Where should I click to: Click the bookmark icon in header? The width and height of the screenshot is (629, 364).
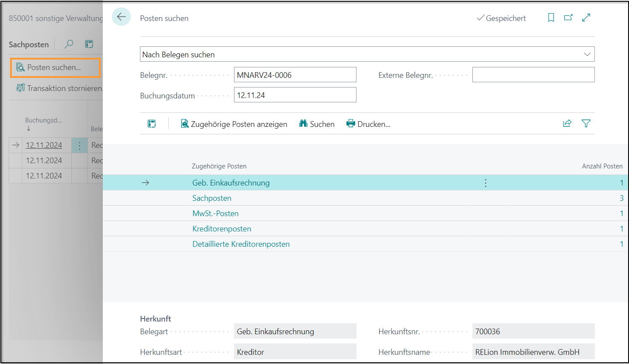[551, 17]
